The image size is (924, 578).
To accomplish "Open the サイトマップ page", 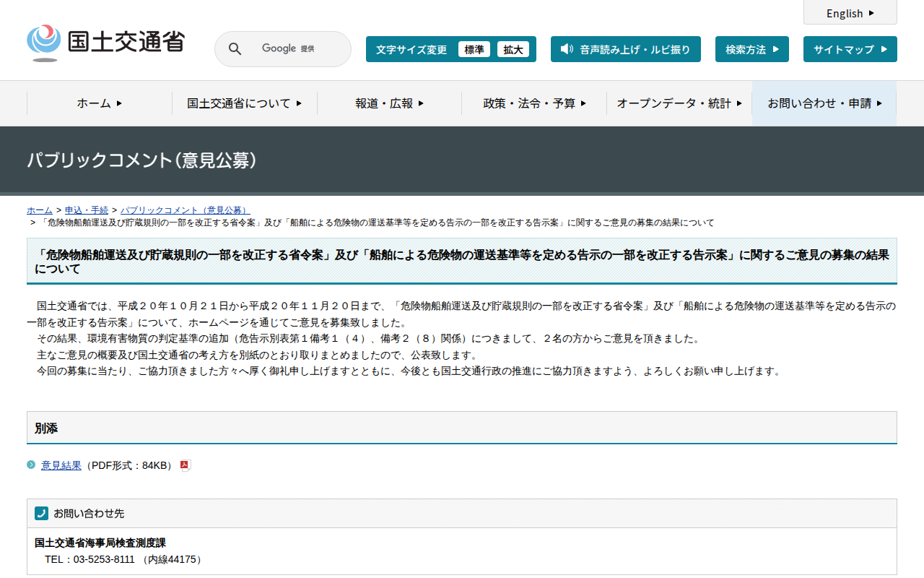I will click(x=850, y=49).
